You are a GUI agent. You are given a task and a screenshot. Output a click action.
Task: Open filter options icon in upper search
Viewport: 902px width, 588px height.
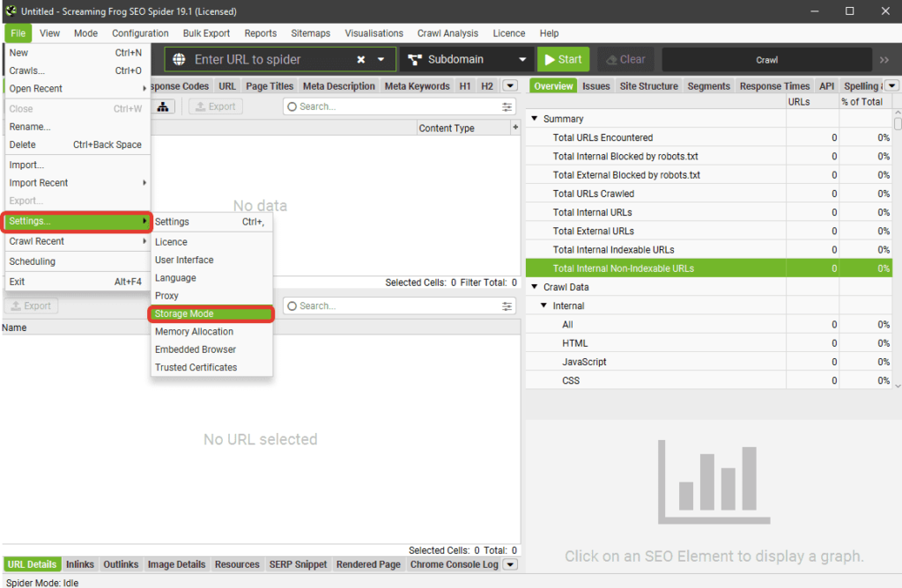[506, 107]
